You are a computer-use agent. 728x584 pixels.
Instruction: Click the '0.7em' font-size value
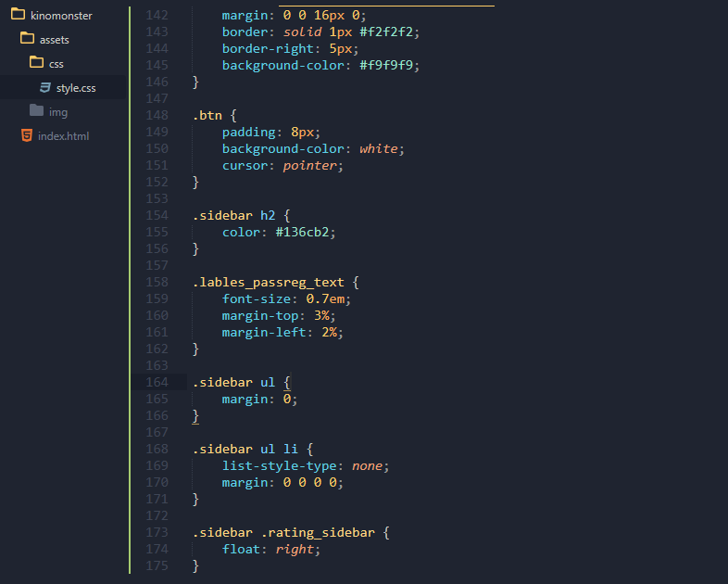point(325,299)
